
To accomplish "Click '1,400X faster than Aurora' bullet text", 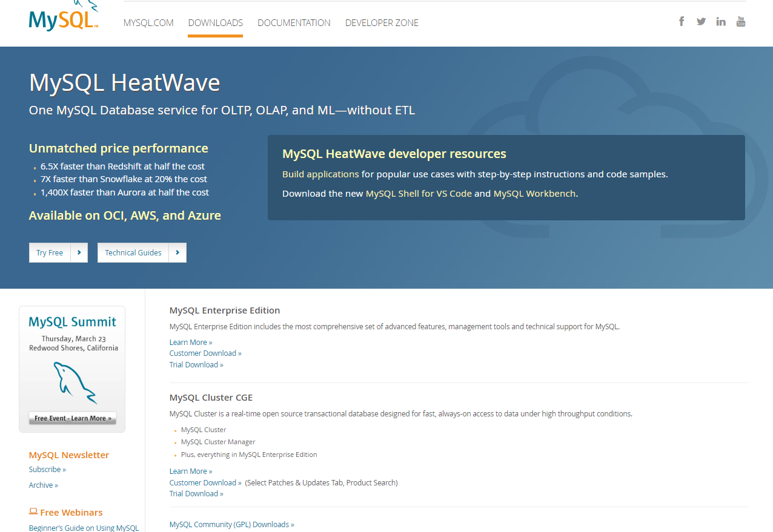I will click(x=125, y=192).
